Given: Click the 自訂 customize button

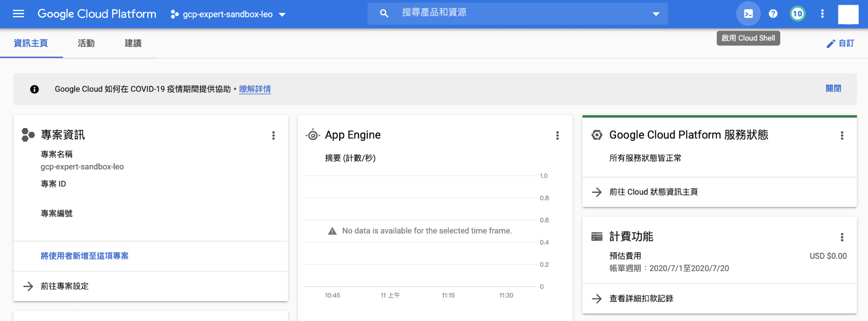Looking at the screenshot, I should [840, 43].
